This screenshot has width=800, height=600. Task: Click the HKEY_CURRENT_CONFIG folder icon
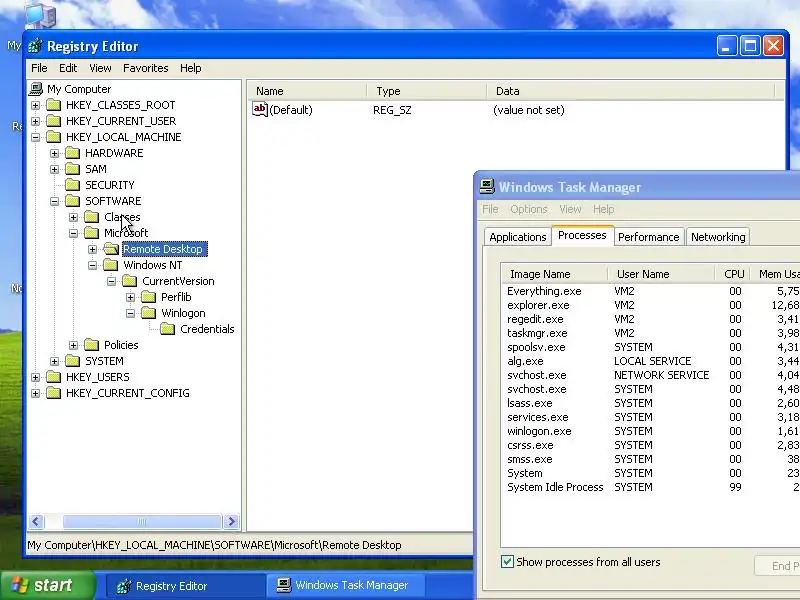pos(54,393)
